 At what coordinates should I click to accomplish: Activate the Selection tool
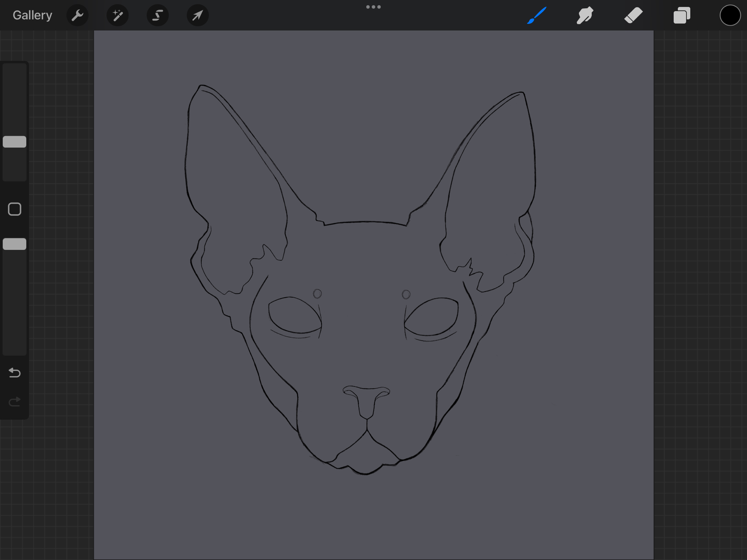158,15
